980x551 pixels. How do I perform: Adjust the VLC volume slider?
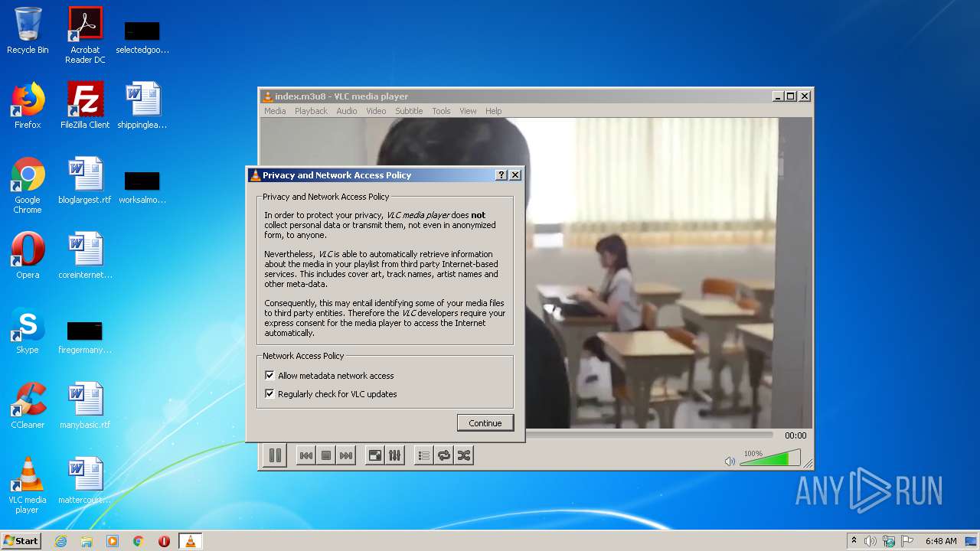770,458
